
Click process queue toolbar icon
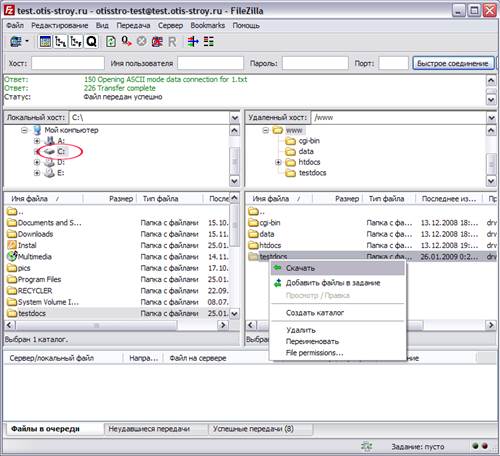click(x=126, y=42)
